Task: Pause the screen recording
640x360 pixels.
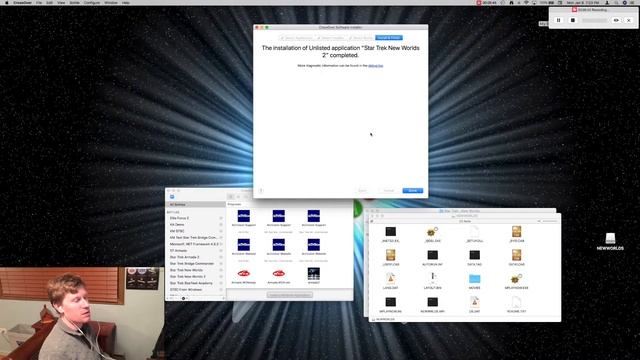Action: point(558,20)
